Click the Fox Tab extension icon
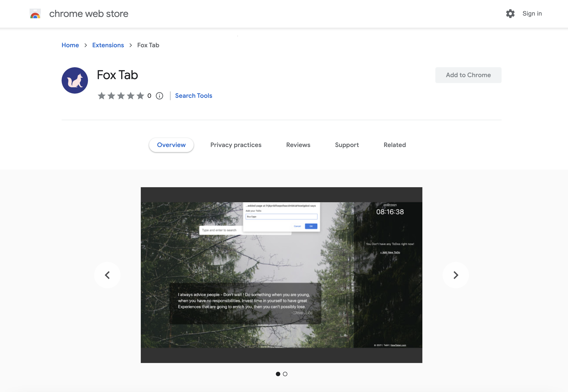The height and width of the screenshot is (392, 568). point(75,80)
